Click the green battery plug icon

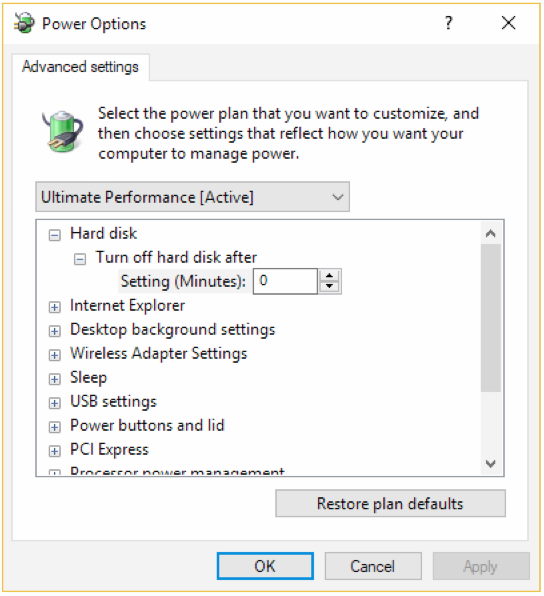click(x=63, y=132)
